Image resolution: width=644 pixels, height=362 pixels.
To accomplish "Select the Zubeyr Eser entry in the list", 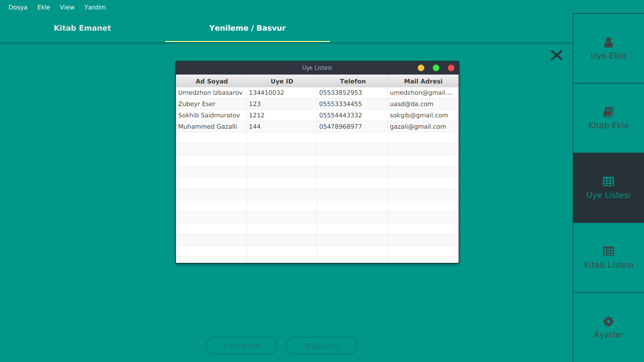I will (x=283, y=104).
